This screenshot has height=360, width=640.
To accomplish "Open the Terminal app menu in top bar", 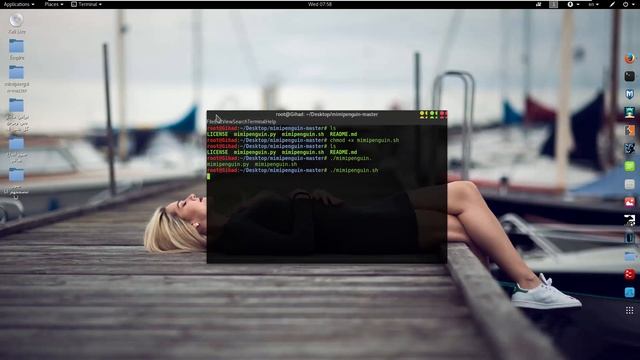I will coord(86,4).
